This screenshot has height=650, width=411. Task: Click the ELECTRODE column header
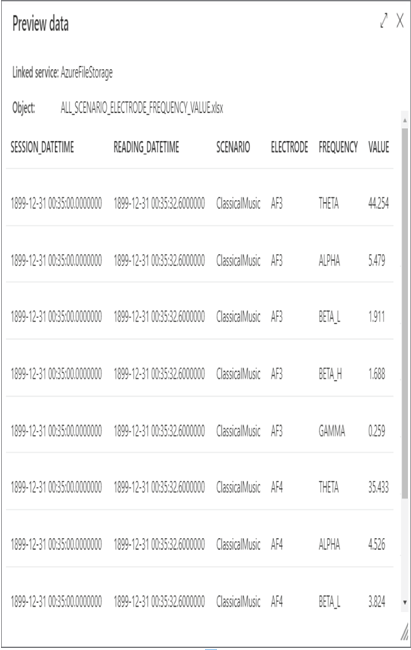289,147
